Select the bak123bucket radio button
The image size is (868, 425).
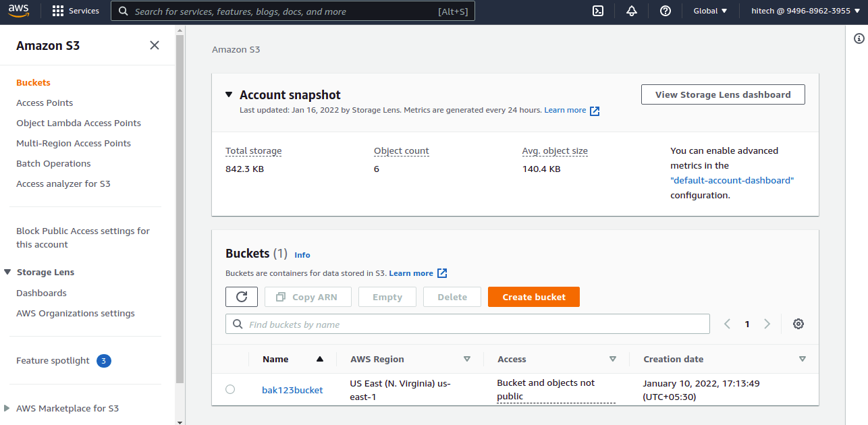point(230,389)
